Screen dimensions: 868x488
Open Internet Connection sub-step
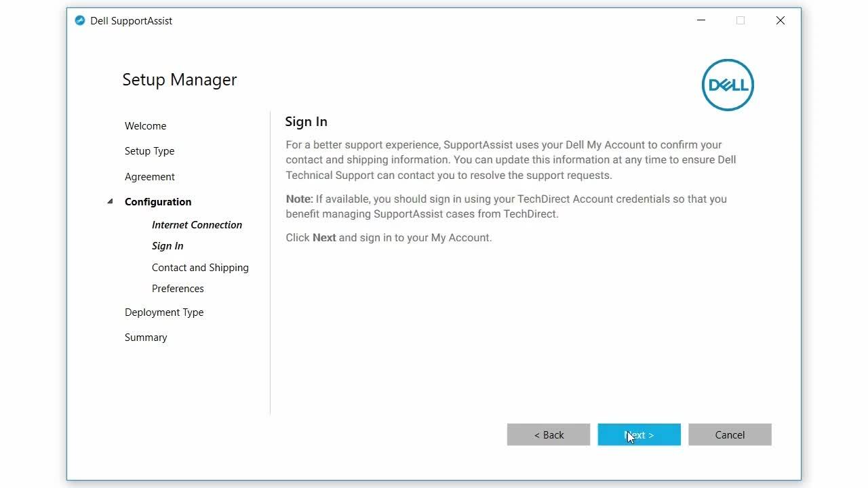click(x=197, y=225)
